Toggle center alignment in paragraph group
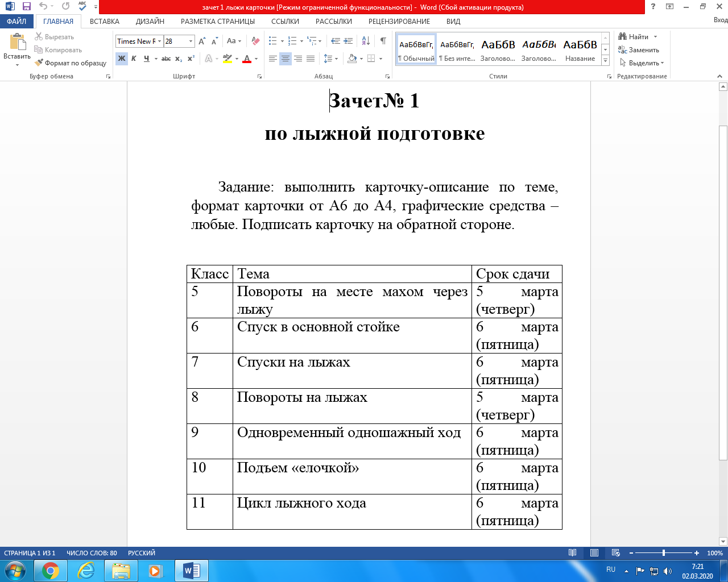 point(286,59)
